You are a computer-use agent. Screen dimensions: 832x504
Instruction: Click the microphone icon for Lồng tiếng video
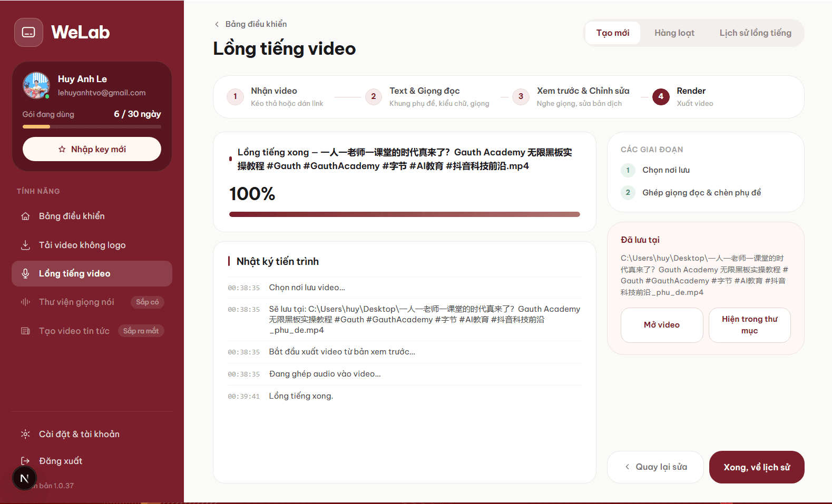[x=25, y=273]
